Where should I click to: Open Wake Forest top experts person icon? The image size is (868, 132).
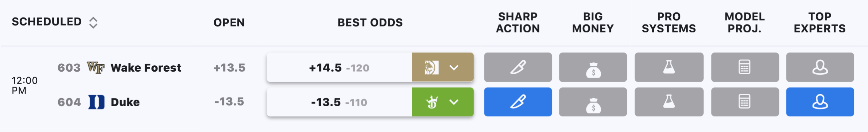820,67
